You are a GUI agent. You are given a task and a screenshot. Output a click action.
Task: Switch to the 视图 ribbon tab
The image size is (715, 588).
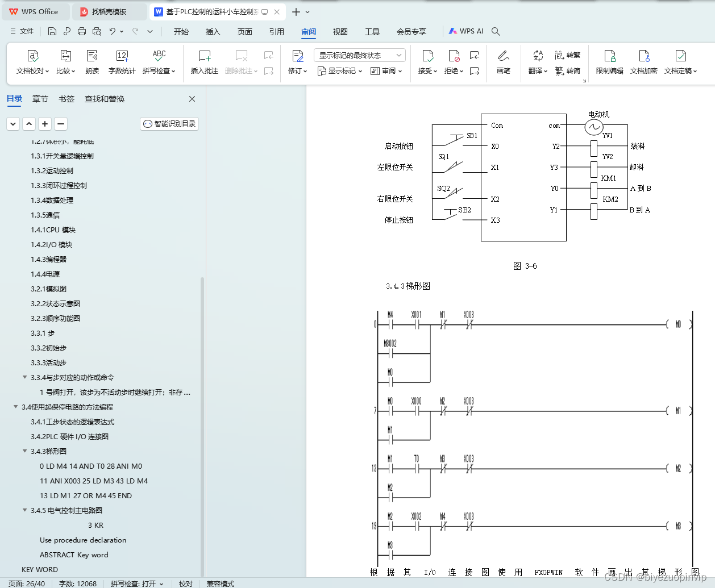340,31
